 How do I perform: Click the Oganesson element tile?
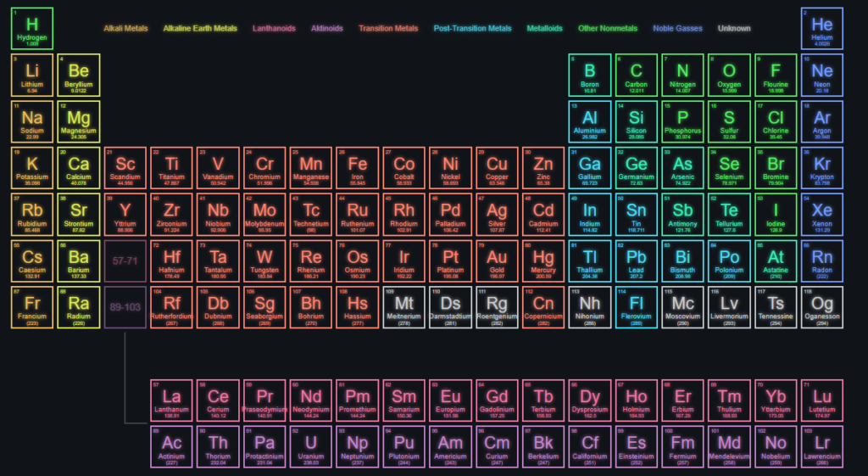(x=821, y=307)
